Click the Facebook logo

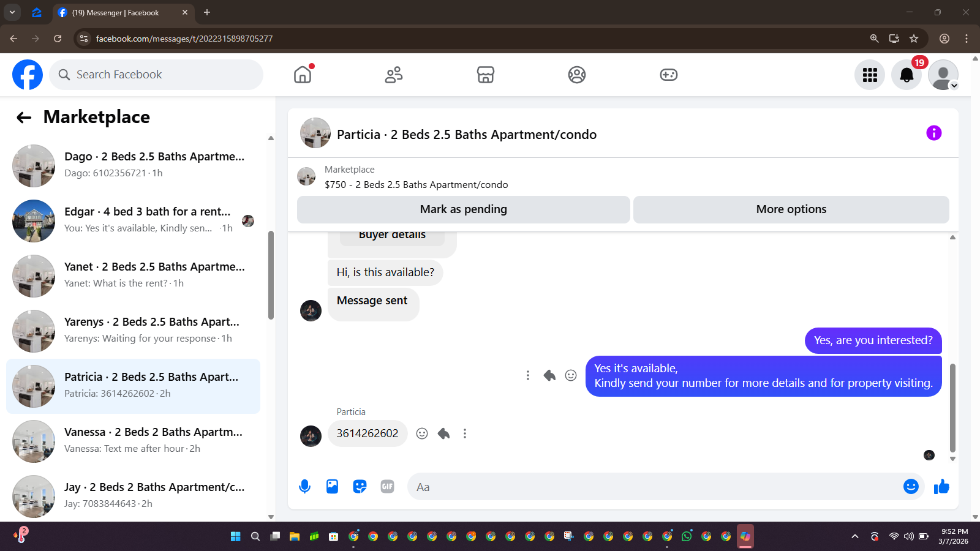(x=28, y=75)
